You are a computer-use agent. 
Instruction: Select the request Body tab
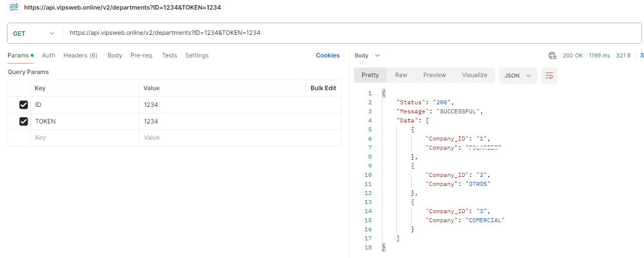pos(115,55)
